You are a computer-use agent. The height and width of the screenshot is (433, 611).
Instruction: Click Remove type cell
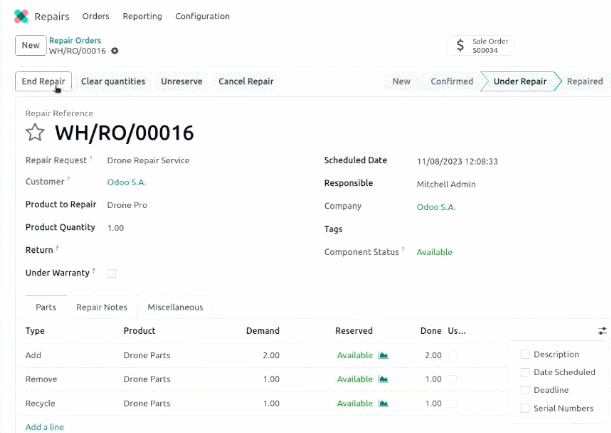point(41,379)
